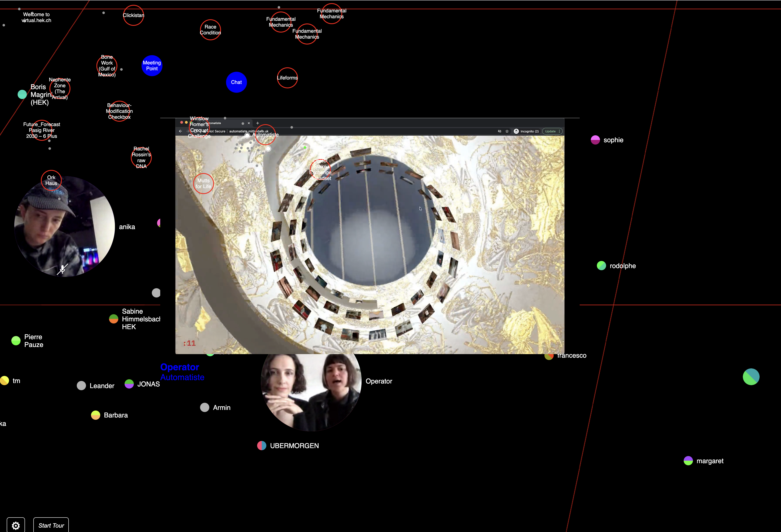Select sophie's pink avatar dot
The height and width of the screenshot is (532, 781).
point(595,140)
